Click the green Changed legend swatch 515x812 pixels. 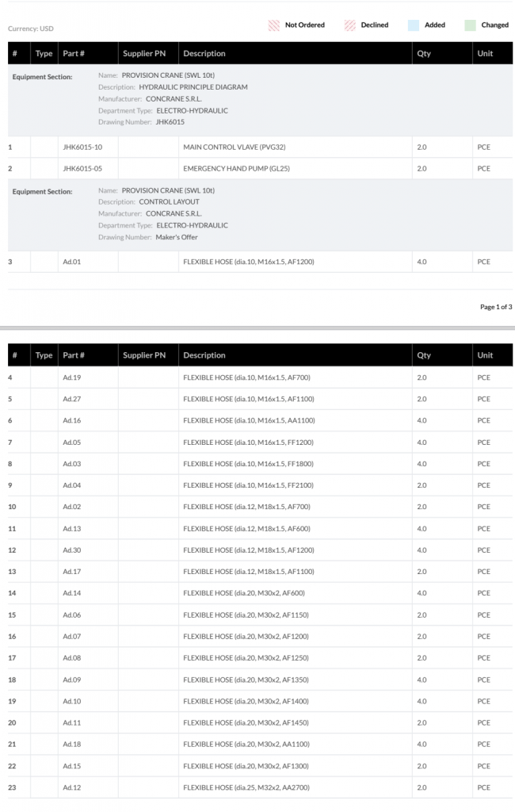(471, 25)
